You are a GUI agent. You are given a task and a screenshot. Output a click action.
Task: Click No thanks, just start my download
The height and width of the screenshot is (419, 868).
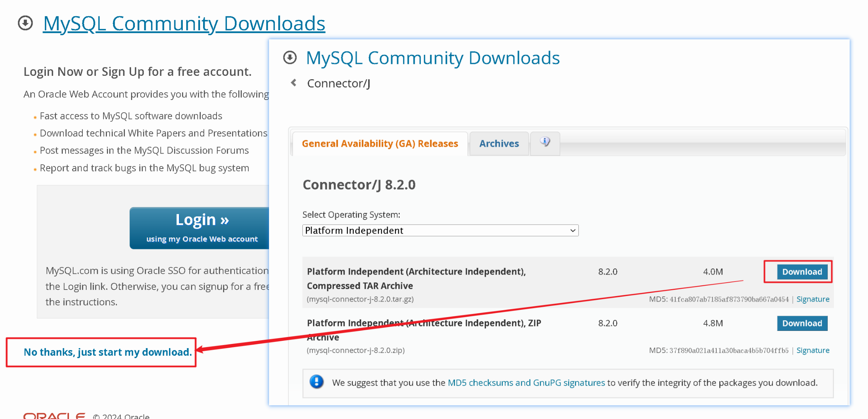[108, 352]
